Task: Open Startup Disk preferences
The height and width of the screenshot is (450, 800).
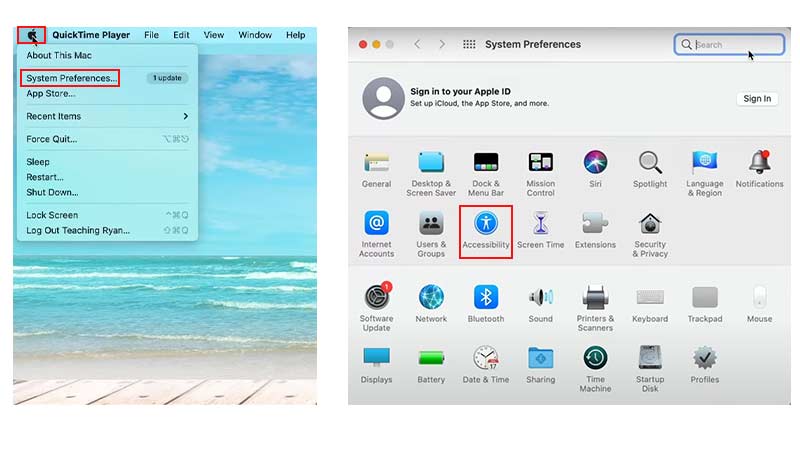Action: (x=650, y=369)
